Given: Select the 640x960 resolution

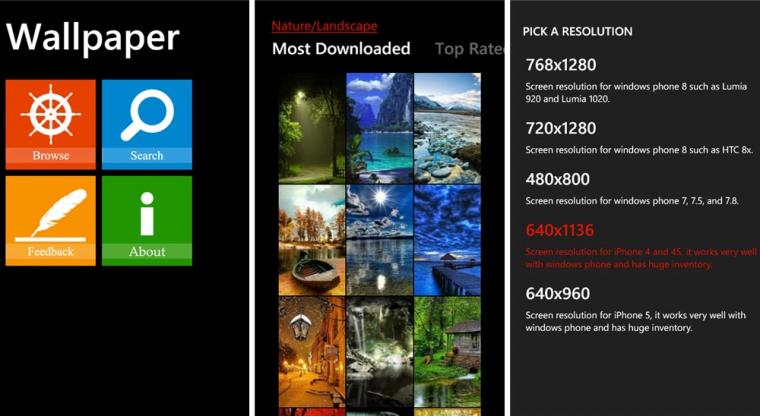Looking at the screenshot, I should point(557,294).
